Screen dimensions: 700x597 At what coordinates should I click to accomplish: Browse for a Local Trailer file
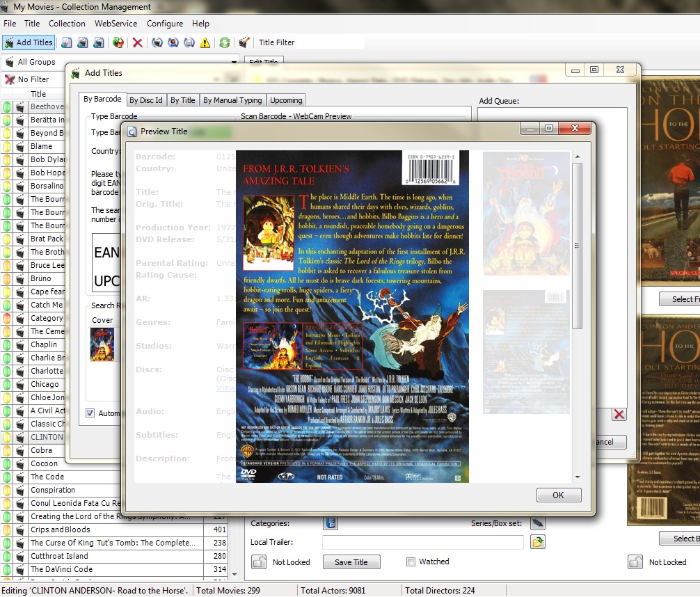(x=536, y=542)
